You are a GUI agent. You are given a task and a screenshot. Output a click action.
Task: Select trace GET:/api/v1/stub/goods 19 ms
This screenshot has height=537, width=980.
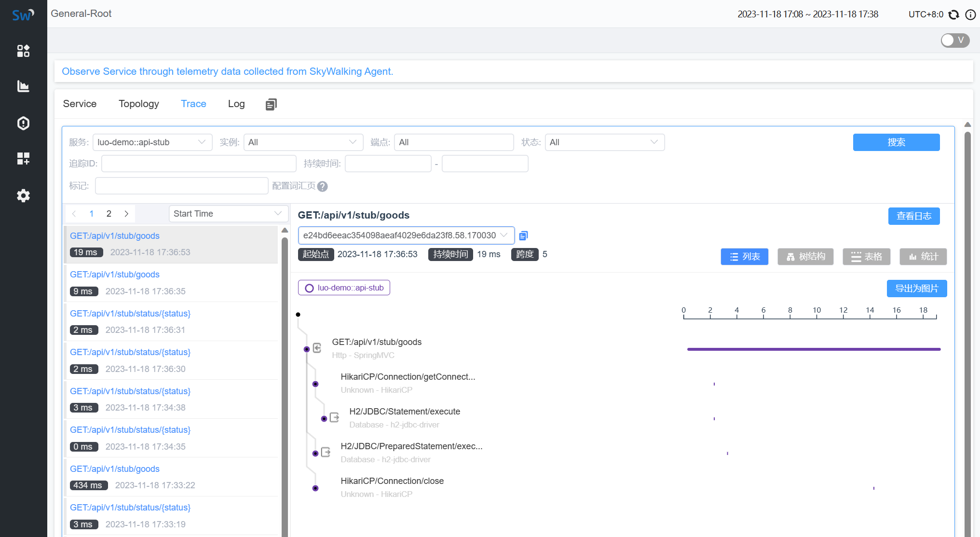click(x=172, y=244)
